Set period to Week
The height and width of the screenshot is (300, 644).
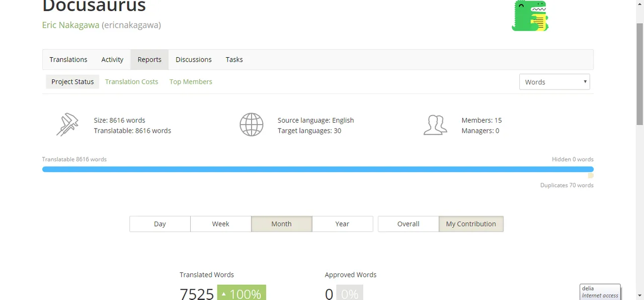pos(221,224)
